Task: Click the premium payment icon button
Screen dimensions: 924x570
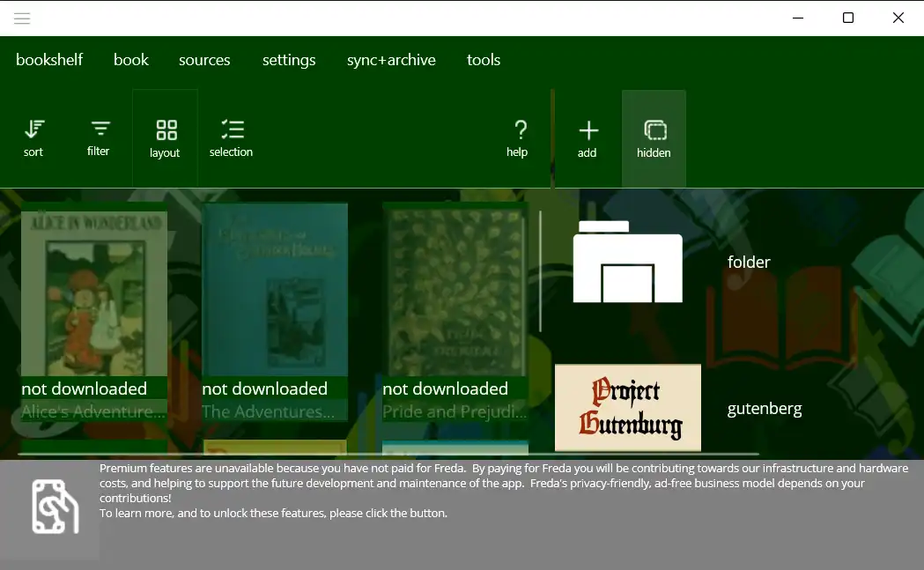Action: tap(55, 507)
